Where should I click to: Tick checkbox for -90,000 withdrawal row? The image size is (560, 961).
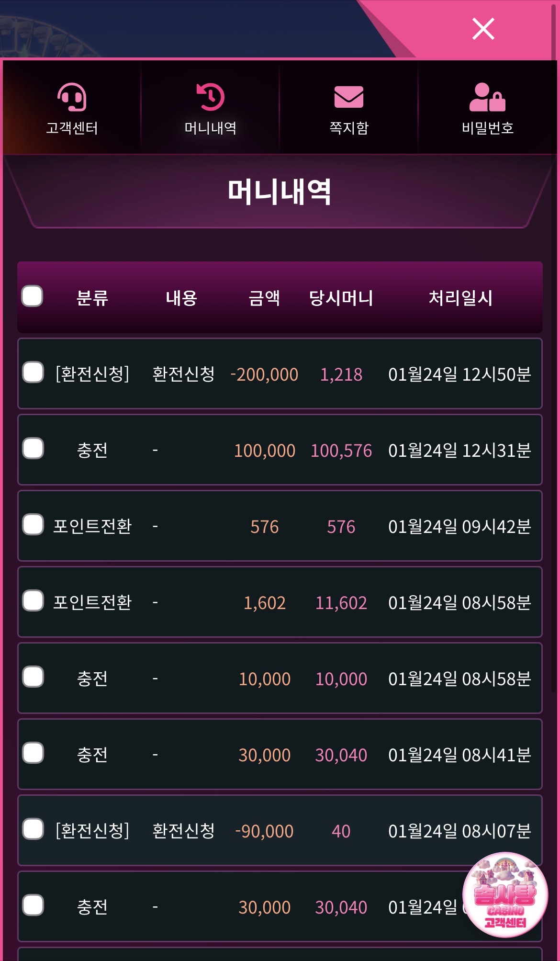(33, 829)
